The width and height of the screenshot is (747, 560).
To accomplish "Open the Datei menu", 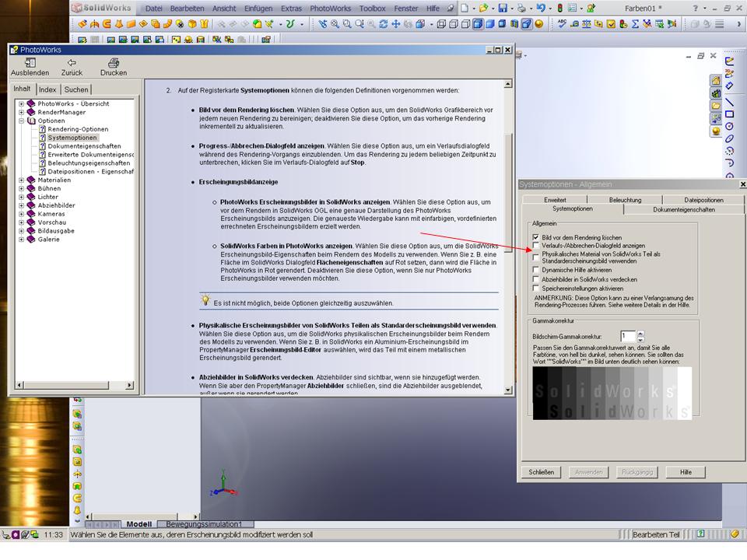I will [154, 8].
